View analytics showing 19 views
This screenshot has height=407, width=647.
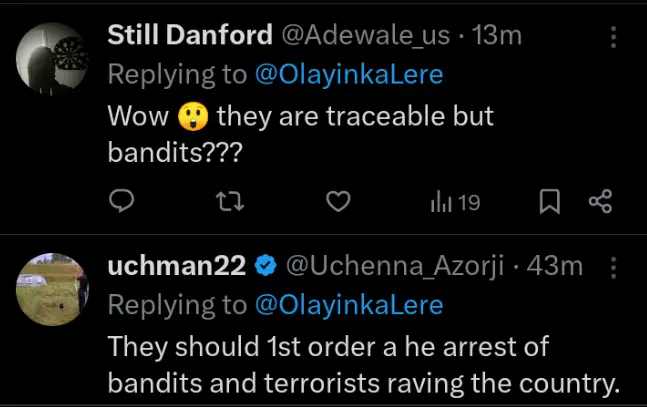pos(455,202)
